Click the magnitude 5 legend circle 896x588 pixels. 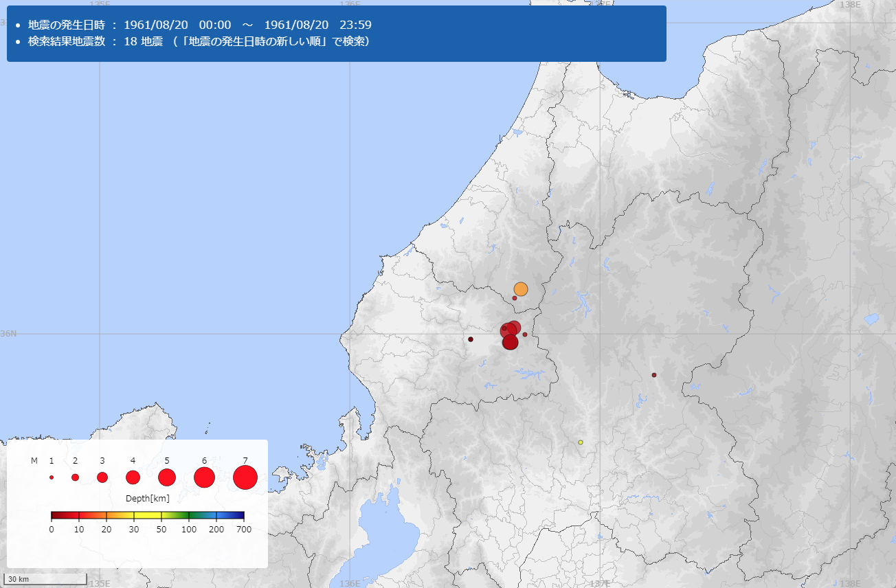coord(167,477)
